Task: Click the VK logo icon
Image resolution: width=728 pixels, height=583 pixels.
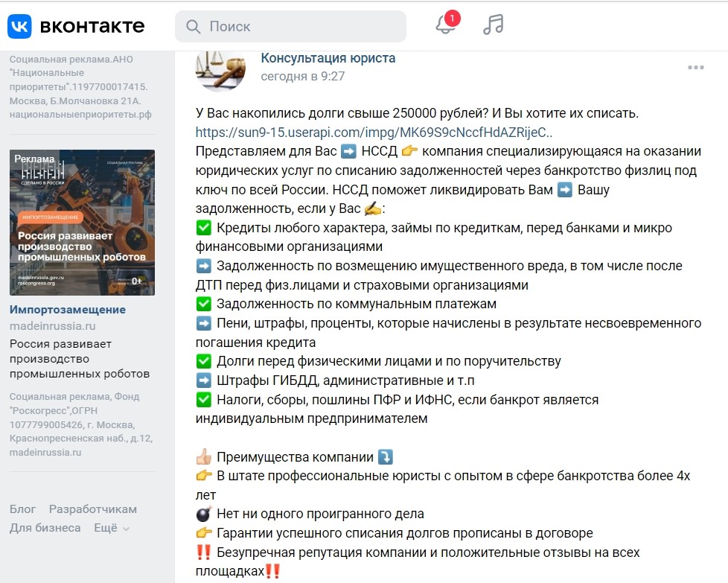Action: [19, 26]
